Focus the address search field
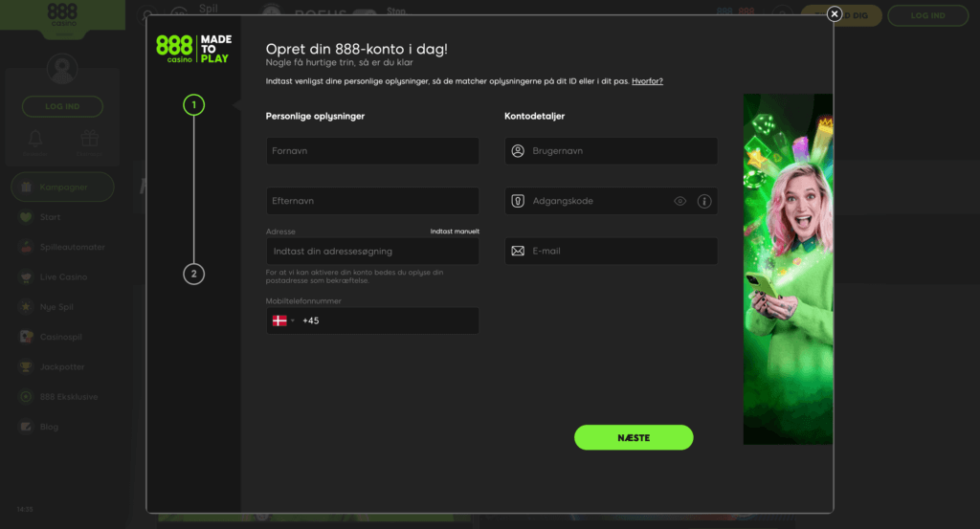 point(372,251)
